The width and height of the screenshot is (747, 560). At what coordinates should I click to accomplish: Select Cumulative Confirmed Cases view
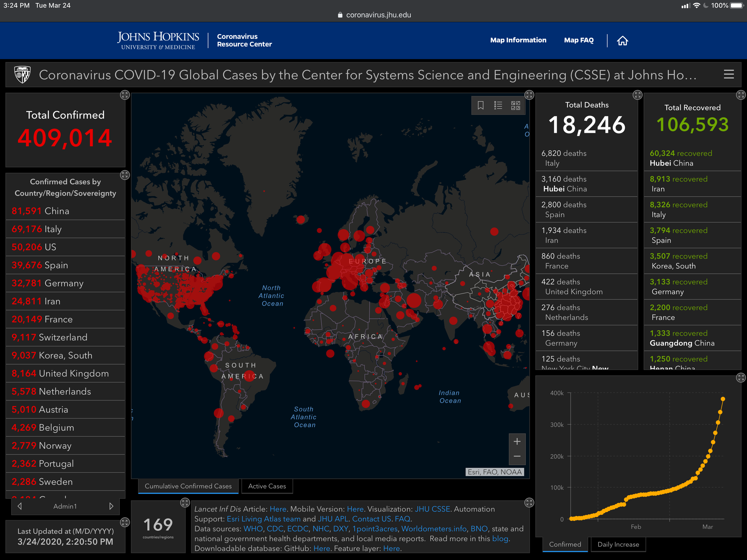pos(188,486)
